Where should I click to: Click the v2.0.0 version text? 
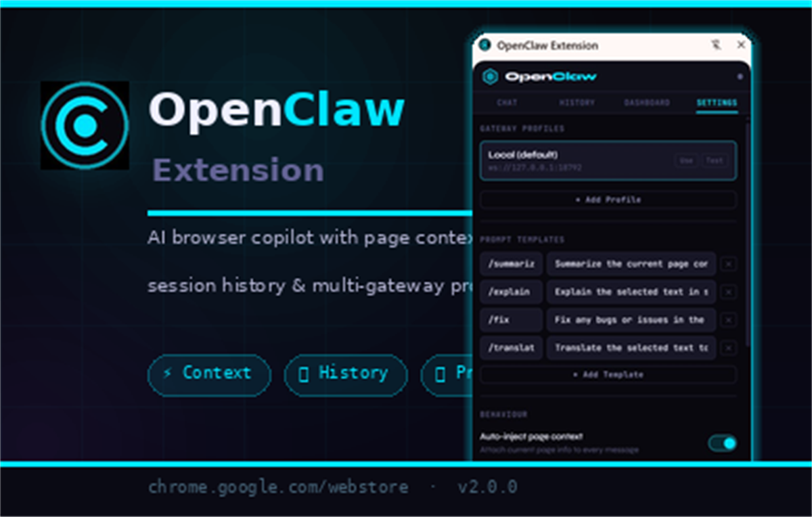pyautogui.click(x=487, y=487)
